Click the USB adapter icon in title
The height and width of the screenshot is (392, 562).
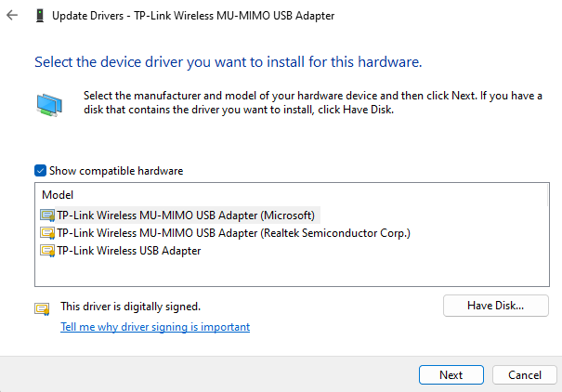click(x=40, y=16)
